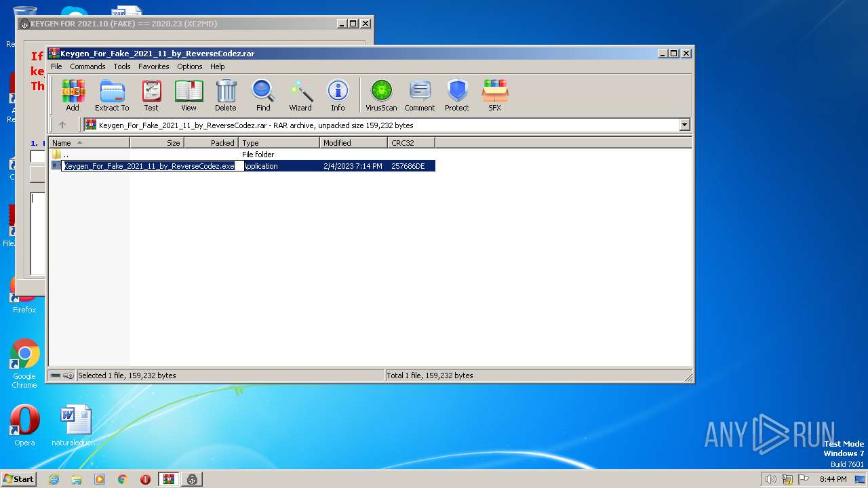Run VirusScan from the toolbar

(x=381, y=95)
